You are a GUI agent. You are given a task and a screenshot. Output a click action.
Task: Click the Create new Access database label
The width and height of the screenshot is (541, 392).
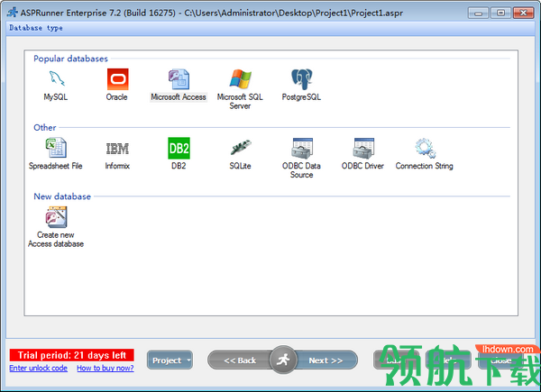(56, 240)
